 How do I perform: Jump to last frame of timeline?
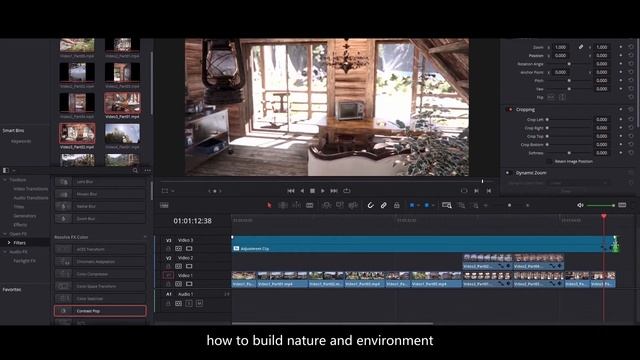334,191
